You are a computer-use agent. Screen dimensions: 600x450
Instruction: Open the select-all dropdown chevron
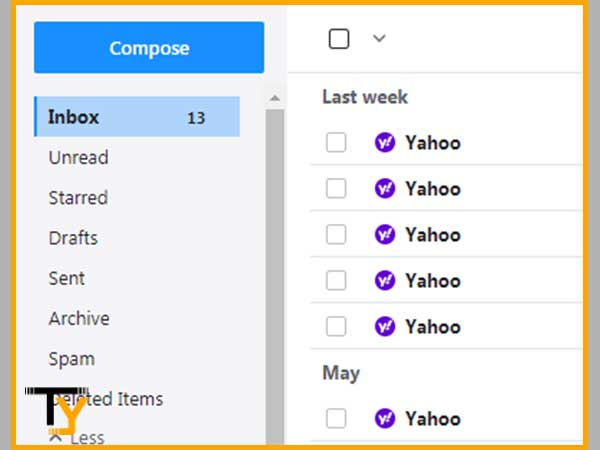tap(379, 38)
